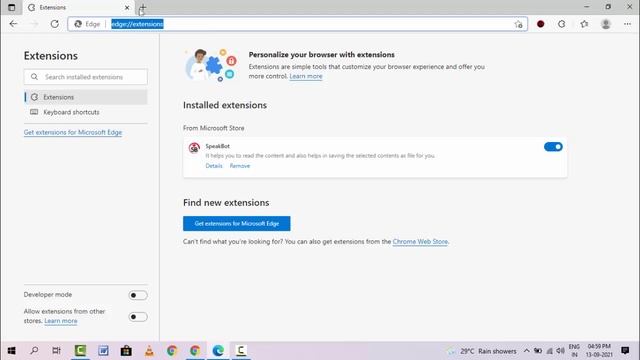Focus the Search installed extensions field
Image resolution: width=640 pixels, height=360 pixels.
(86, 77)
